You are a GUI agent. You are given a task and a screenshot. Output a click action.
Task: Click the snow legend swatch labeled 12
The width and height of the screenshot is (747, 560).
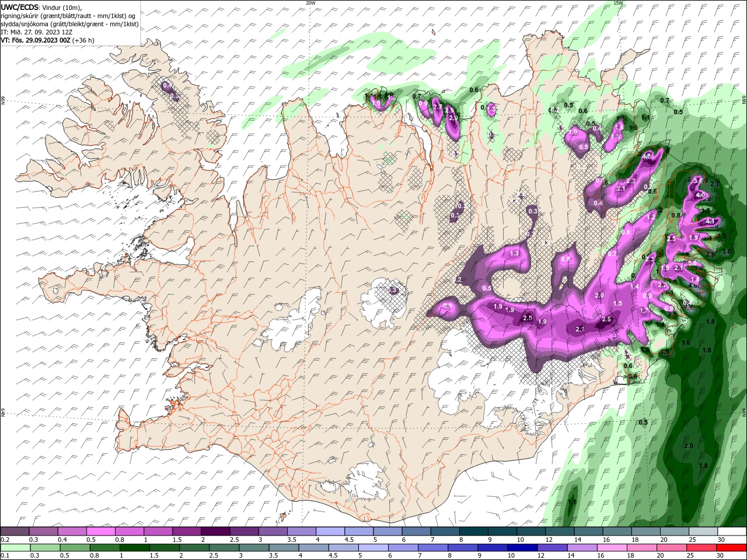559,531
